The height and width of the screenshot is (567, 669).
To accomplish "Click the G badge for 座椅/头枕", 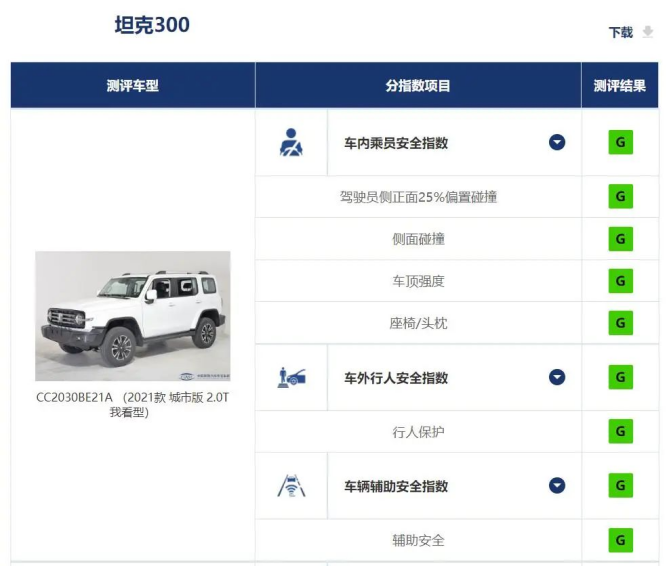I will click(620, 323).
